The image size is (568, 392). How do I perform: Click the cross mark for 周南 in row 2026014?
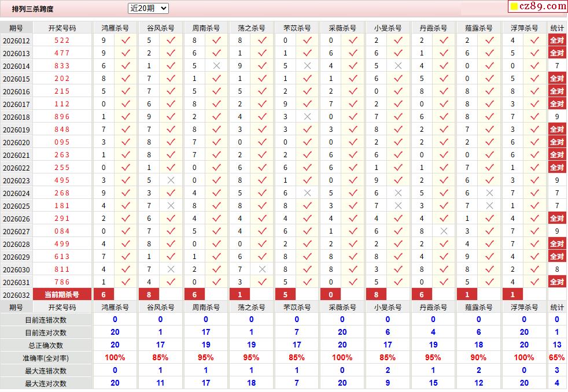pyautogui.click(x=217, y=65)
